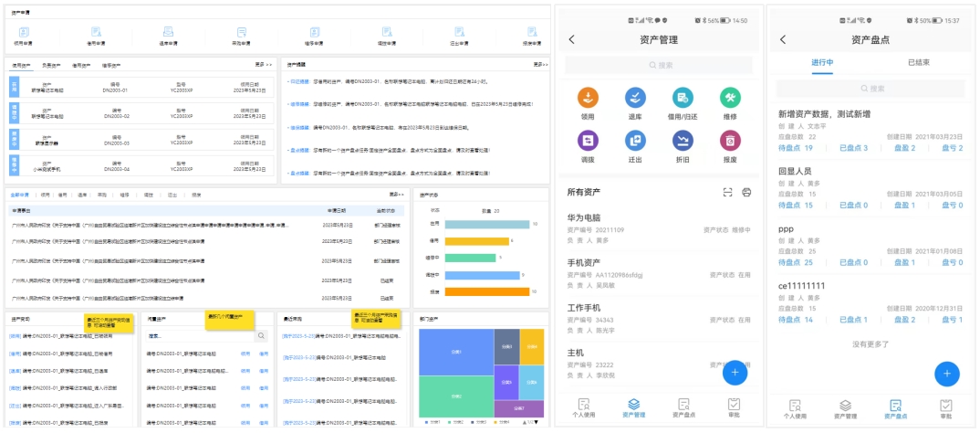Image resolution: width=980 pixels, height=433 pixels.
Task: Click the 分类2 green treemap tile
Action: click(x=456, y=396)
